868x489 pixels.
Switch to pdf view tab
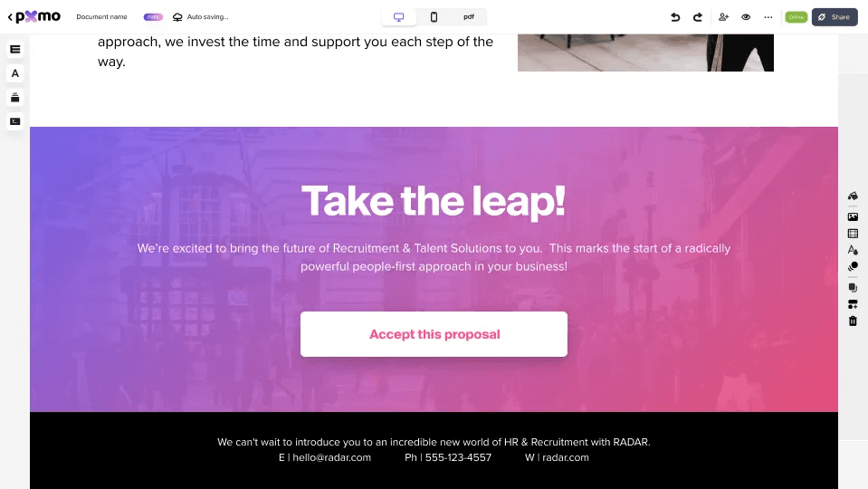point(469,17)
